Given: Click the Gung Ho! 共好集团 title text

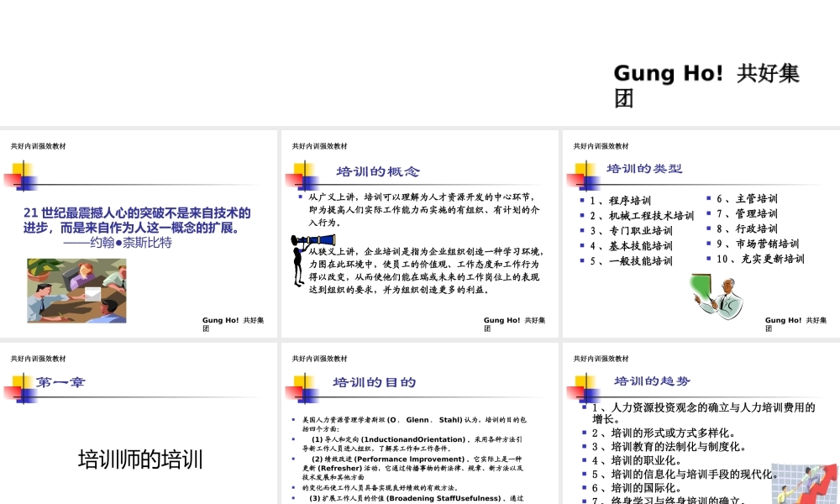Looking at the screenshot, I should 706,86.
